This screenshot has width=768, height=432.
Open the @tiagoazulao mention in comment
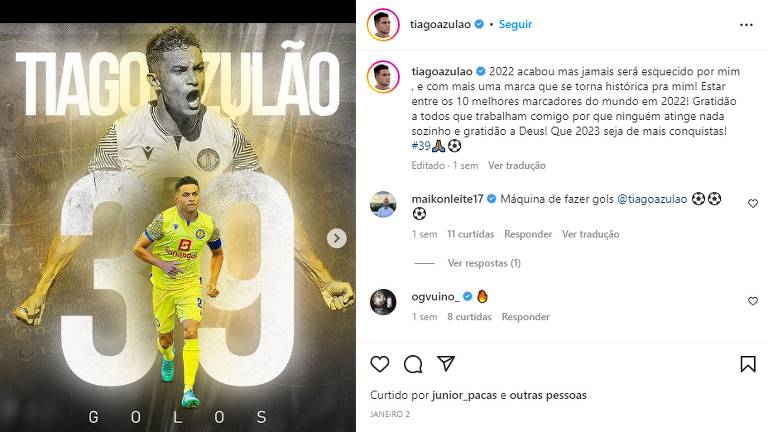coord(652,199)
